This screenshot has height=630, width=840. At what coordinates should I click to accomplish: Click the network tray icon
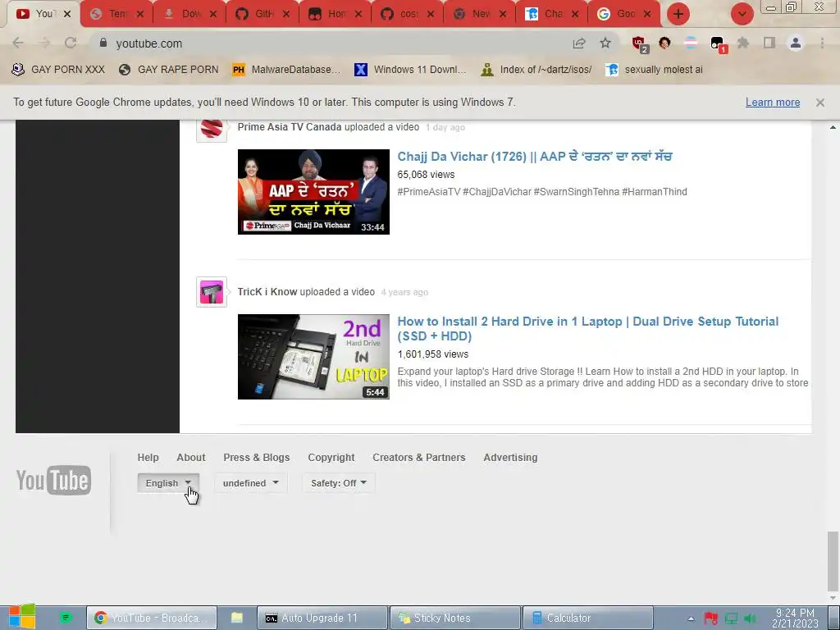731,619
